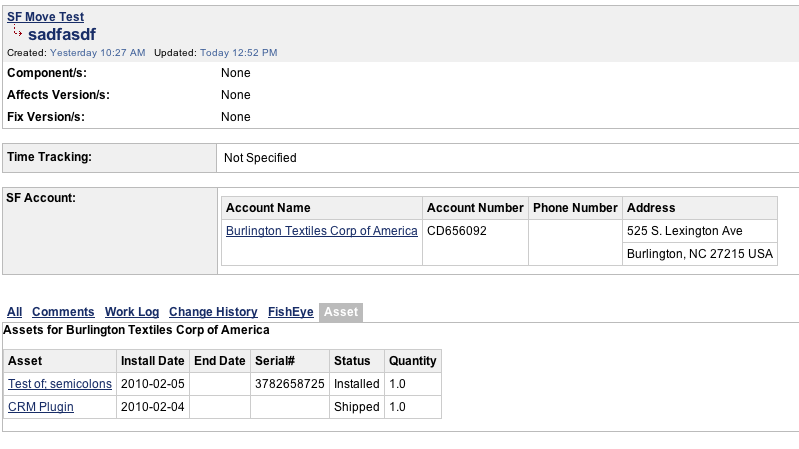Viewport: 799px width, 449px height.
Task: Click the sub-task arrow icon beside sadfasdf
Action: pyautogui.click(x=17, y=33)
